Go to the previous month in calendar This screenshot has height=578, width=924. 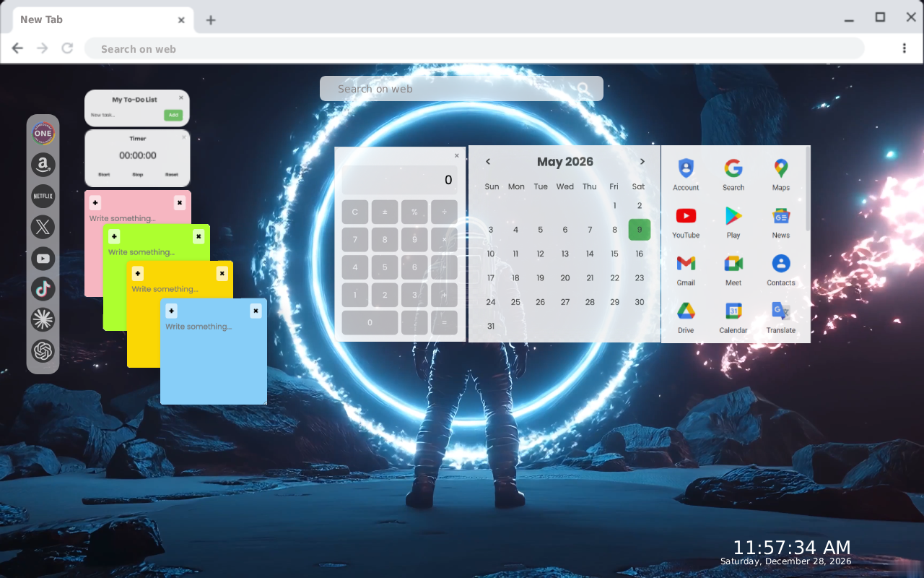(488, 162)
